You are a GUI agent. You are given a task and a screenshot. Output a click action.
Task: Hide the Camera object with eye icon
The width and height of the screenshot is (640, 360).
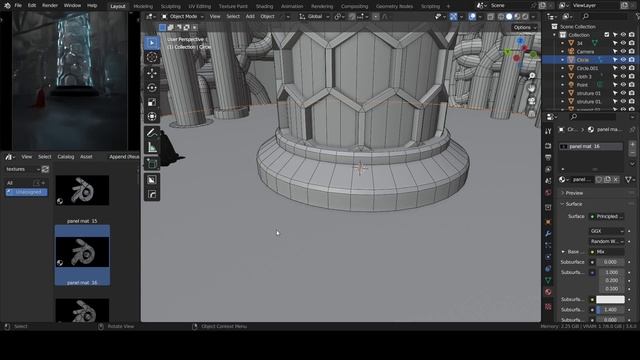pos(623,51)
